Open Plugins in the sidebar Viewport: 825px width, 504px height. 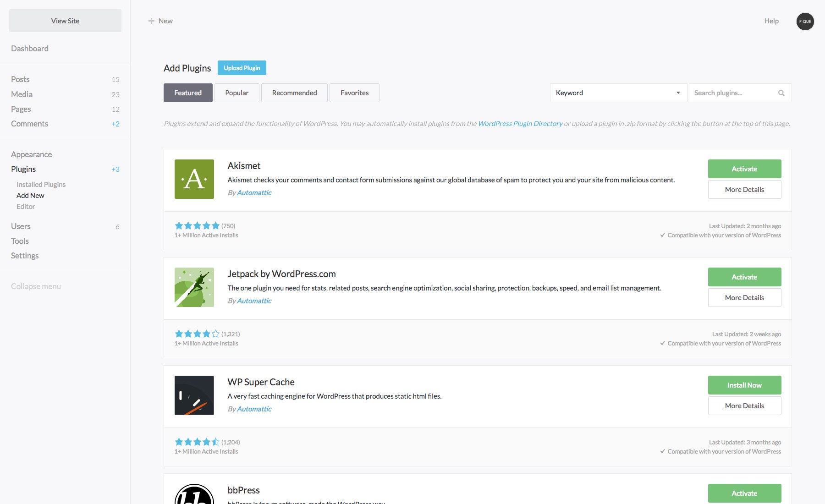pyautogui.click(x=23, y=169)
